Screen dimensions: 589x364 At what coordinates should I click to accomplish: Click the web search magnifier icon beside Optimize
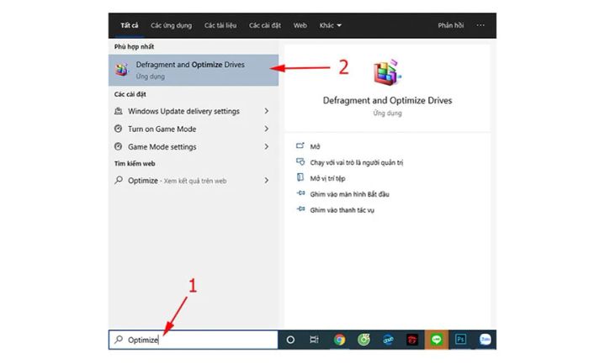[x=119, y=180]
